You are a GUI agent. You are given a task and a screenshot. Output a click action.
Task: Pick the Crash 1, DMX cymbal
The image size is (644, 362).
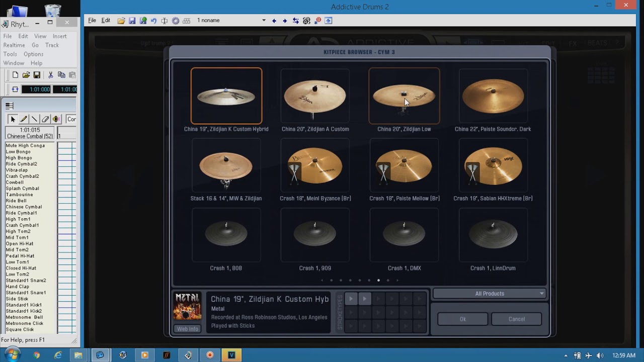(404, 235)
